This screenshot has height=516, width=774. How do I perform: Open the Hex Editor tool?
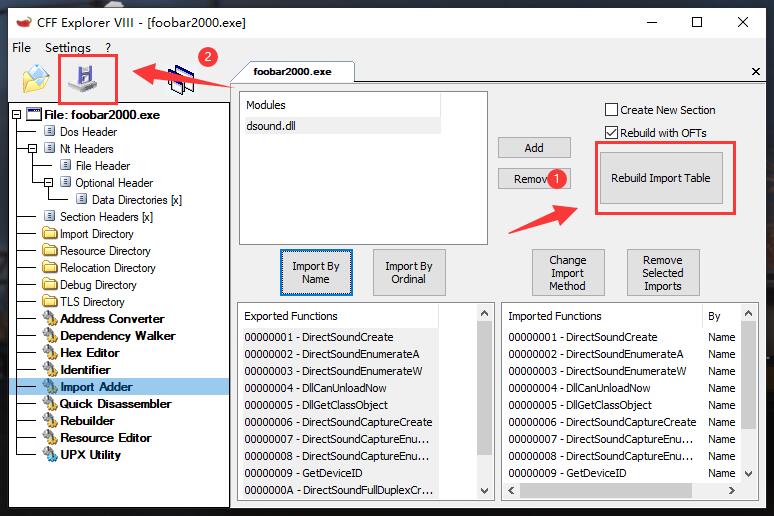[89, 353]
